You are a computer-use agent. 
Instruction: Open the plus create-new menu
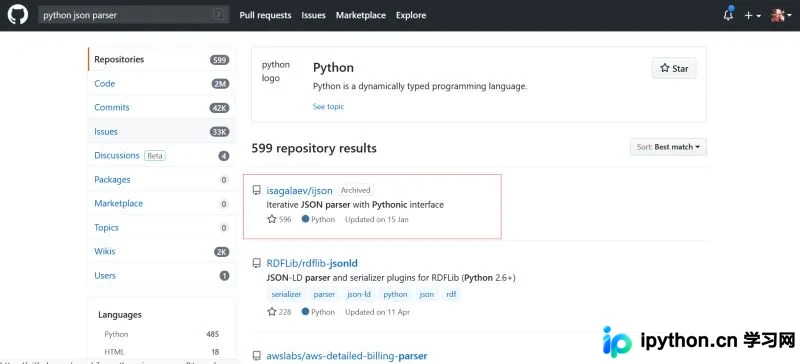tap(753, 15)
